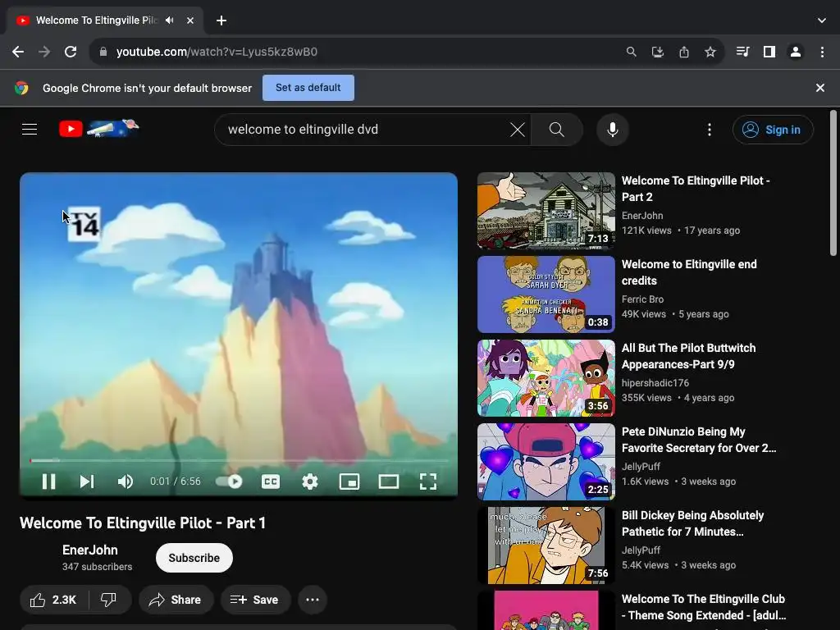
Task: Open Welcome To Eltingville Pilot Part 2 thumbnail
Action: (x=546, y=211)
